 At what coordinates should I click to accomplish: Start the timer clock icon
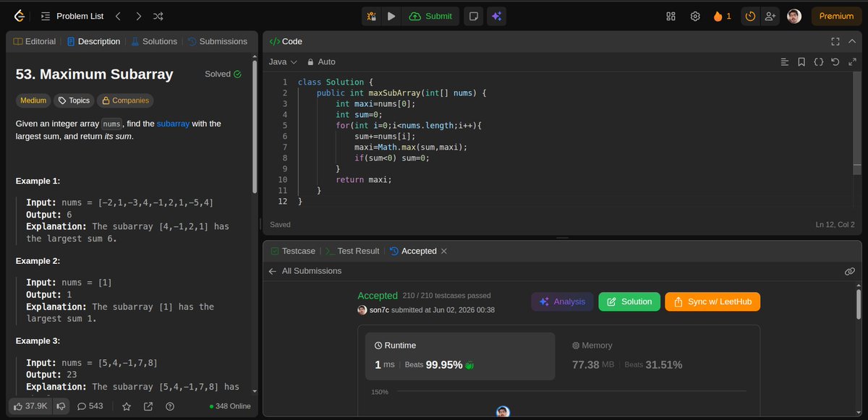pos(750,16)
